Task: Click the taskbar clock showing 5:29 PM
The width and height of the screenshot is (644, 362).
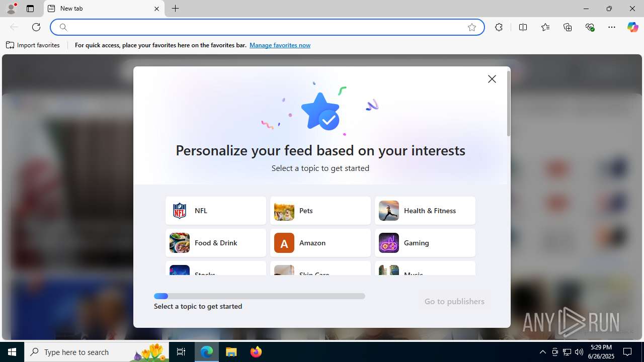Action: pyautogui.click(x=601, y=351)
